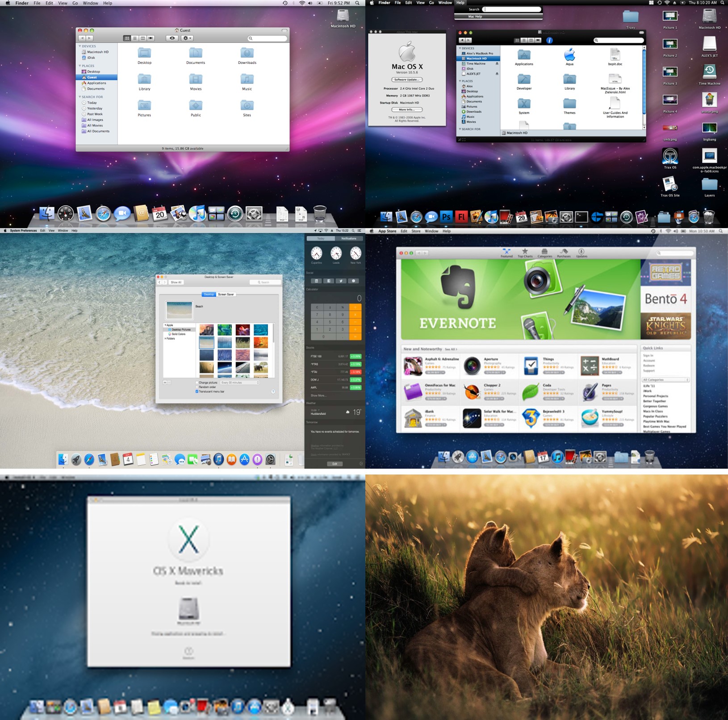This screenshot has height=720, width=728.
Task: Switch Guest Finder window to list view
Action: (x=135, y=38)
